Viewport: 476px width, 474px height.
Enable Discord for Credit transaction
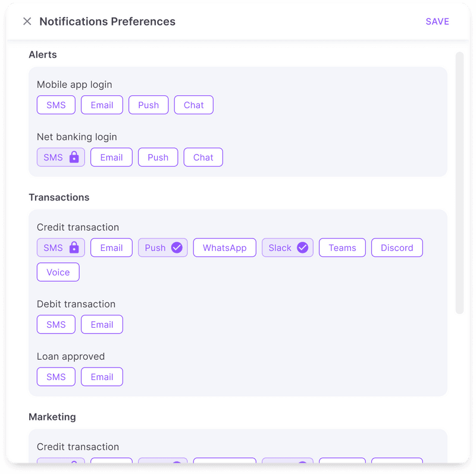(x=397, y=248)
